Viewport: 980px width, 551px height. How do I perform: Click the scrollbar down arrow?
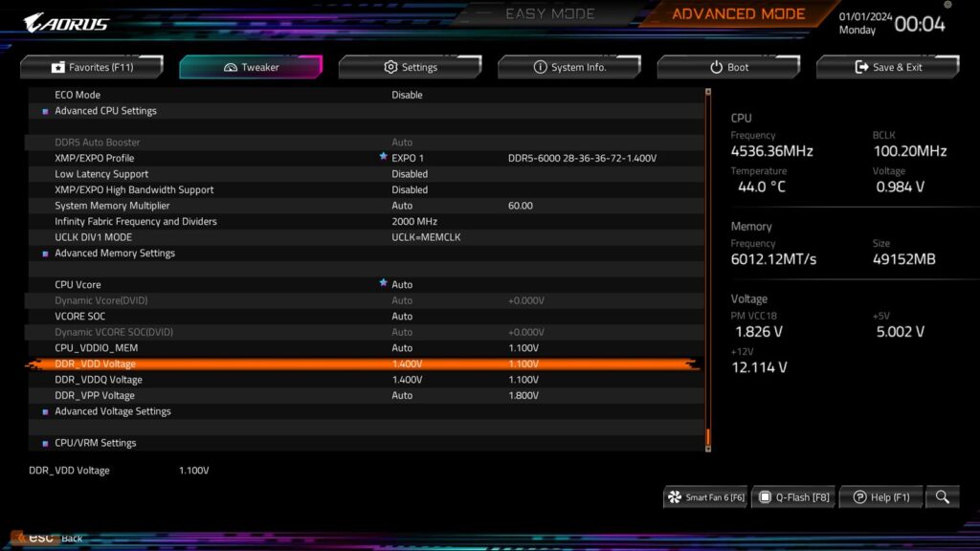tap(708, 448)
